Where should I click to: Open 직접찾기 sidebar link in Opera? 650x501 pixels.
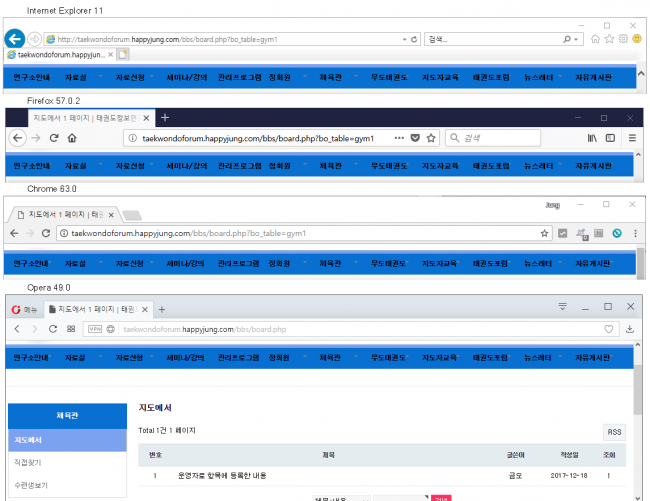click(28, 462)
